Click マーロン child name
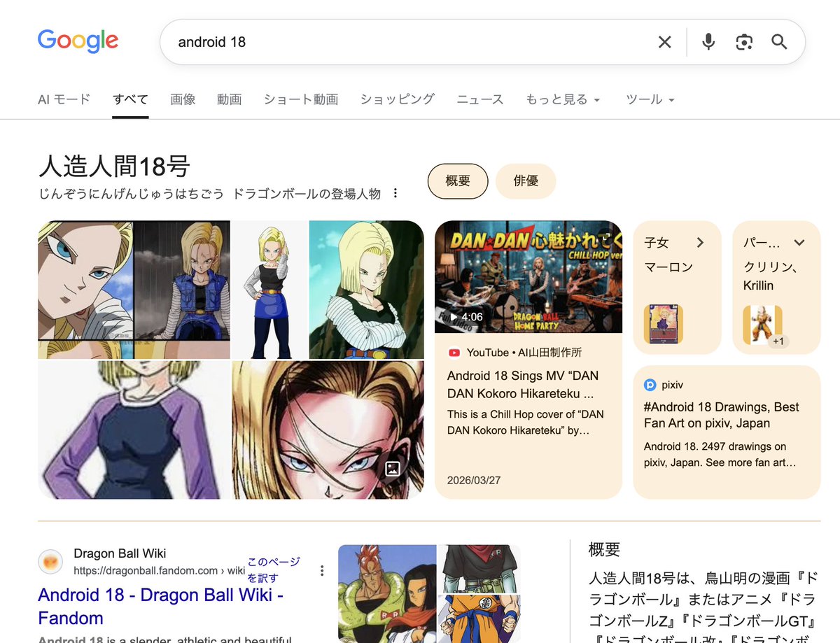The height and width of the screenshot is (643, 840). [x=668, y=267]
